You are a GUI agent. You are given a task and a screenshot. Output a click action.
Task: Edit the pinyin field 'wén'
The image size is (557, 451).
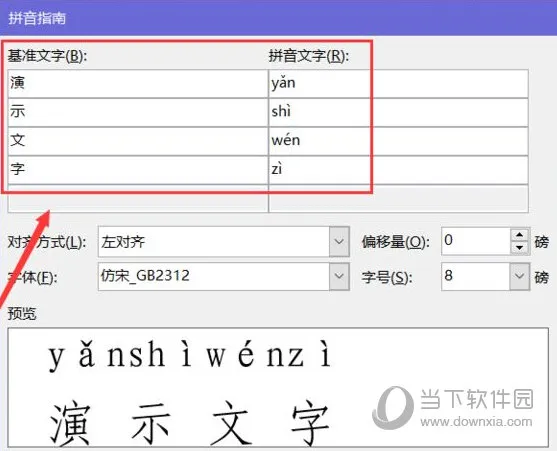point(399,141)
